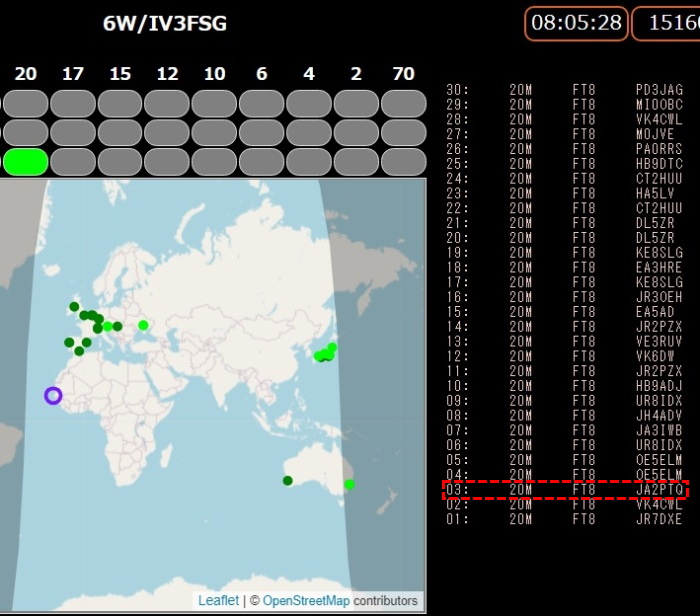Click callsign PD3JAG in row 30
This screenshot has width=700, height=616.
click(x=659, y=90)
